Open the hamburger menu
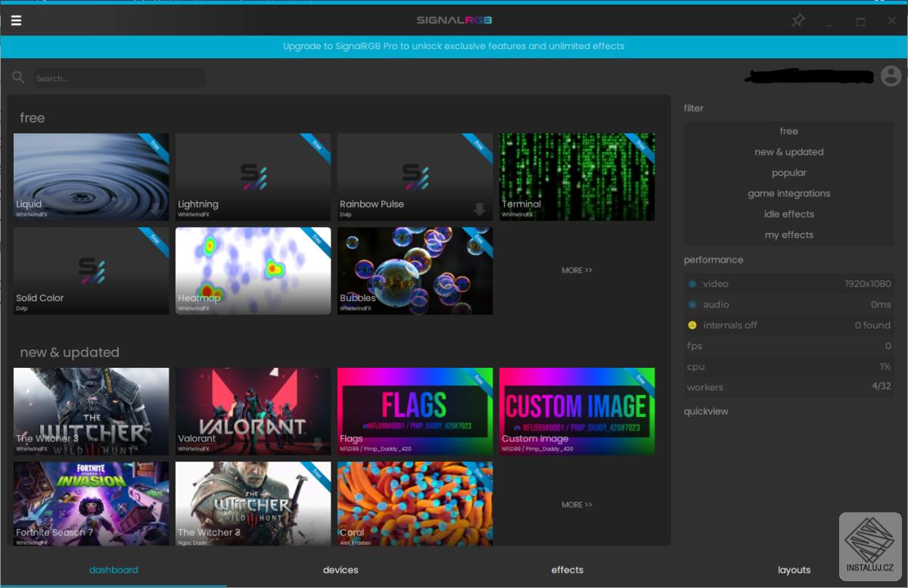The width and height of the screenshot is (908, 588). click(16, 20)
